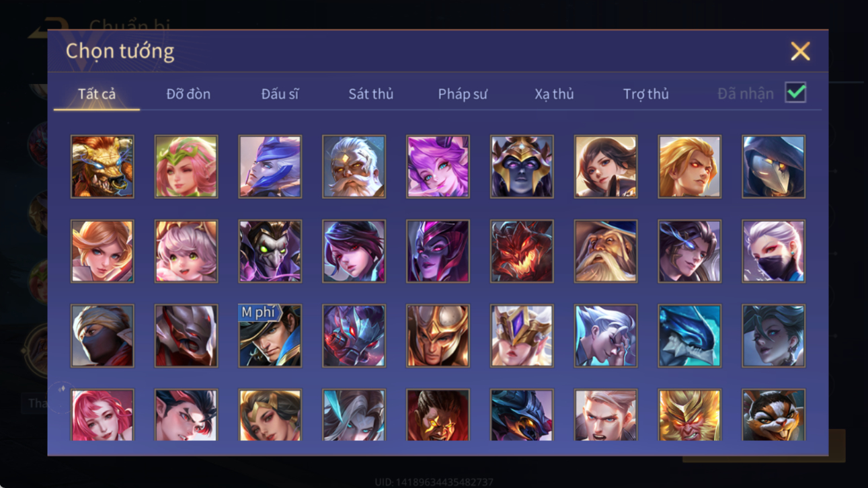
Task: Open the Xạ thủ tab
Action: [x=554, y=94]
